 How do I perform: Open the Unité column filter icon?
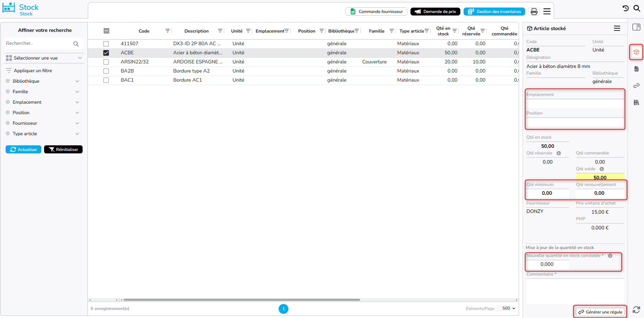point(248,31)
